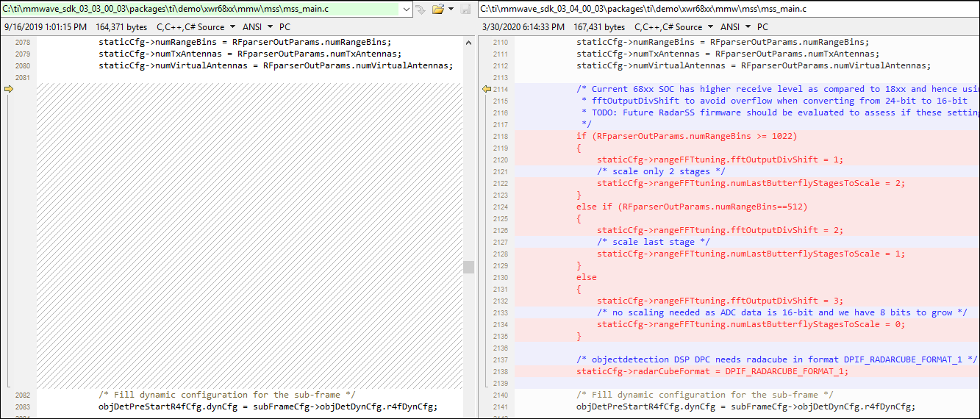Click the left pane save disk icon
980x419 pixels.
click(465, 10)
